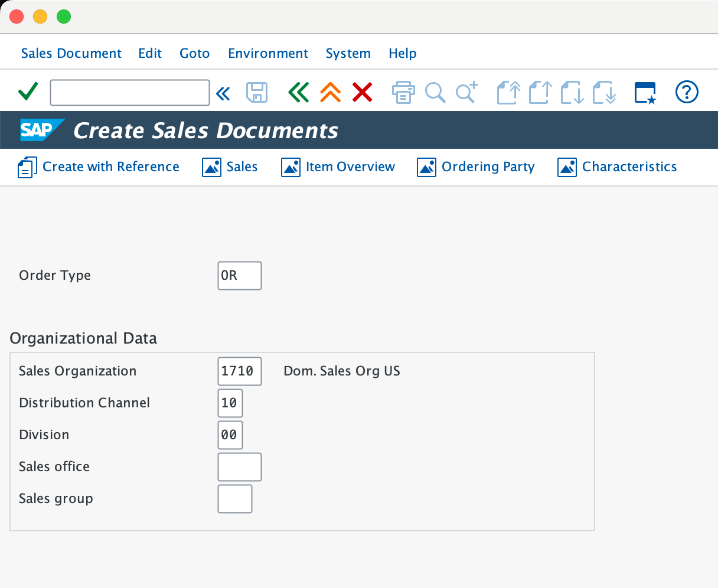Click the 'Dom. Sales Org US' description text
Image resolution: width=718 pixels, height=588 pixels.
342,371
